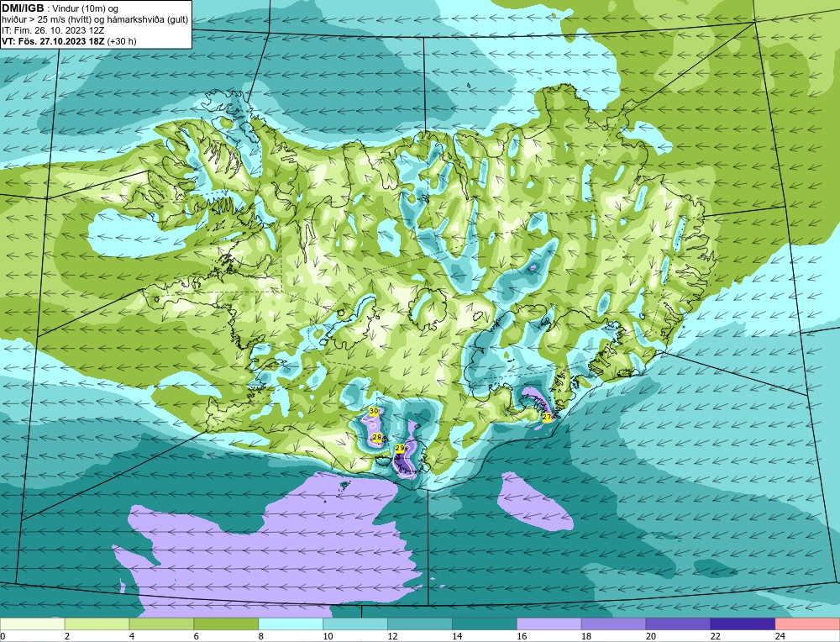Click the yellow gust label 29

click(x=400, y=448)
